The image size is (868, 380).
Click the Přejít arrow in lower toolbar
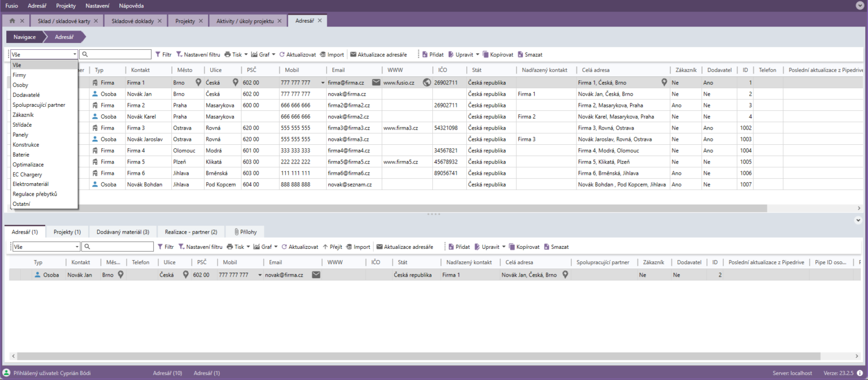pyautogui.click(x=325, y=247)
